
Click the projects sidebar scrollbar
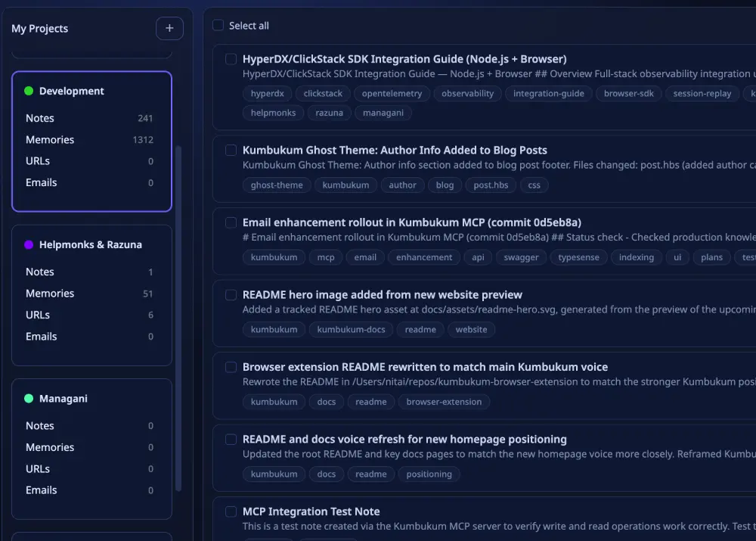point(178,319)
